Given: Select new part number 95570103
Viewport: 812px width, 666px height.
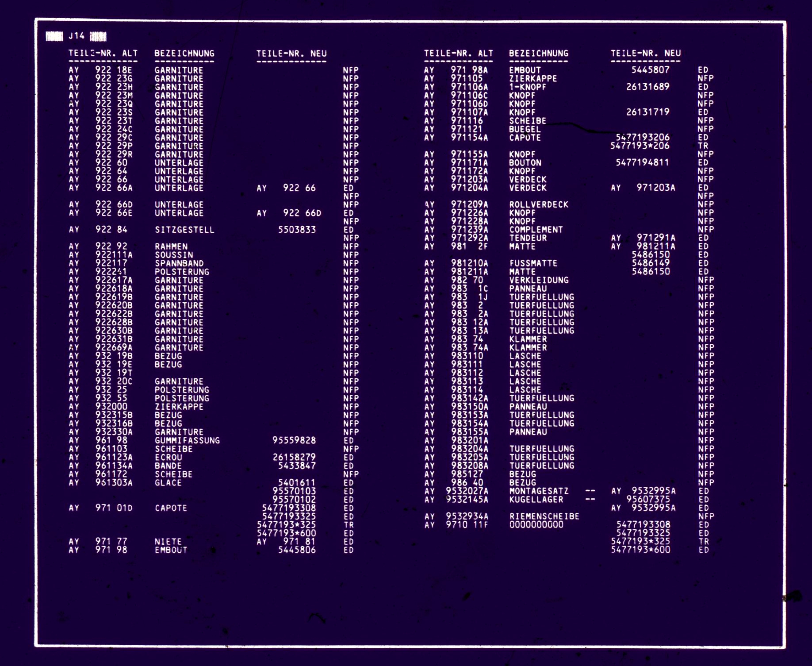Looking at the screenshot, I should pos(295,491).
